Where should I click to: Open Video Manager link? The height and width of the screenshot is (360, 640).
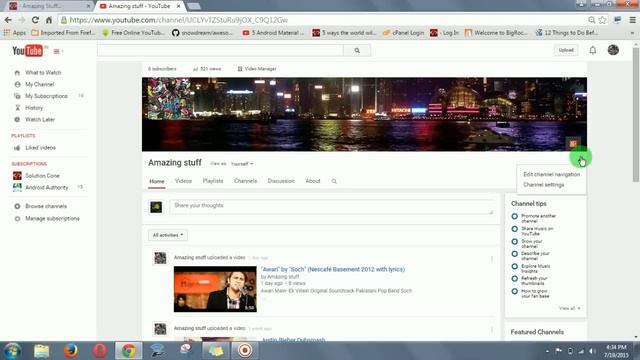pyautogui.click(x=257, y=69)
